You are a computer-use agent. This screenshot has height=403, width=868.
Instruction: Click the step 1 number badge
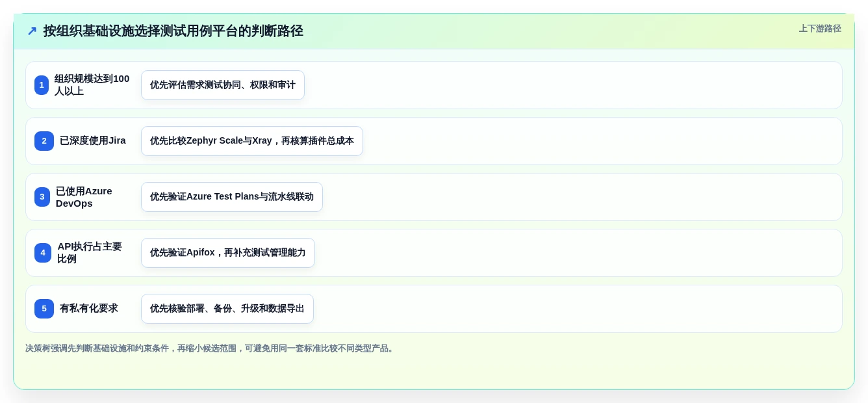pos(42,85)
